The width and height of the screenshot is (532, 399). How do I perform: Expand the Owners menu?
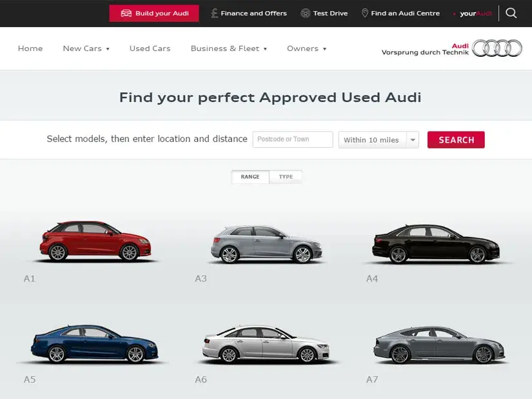tap(306, 48)
